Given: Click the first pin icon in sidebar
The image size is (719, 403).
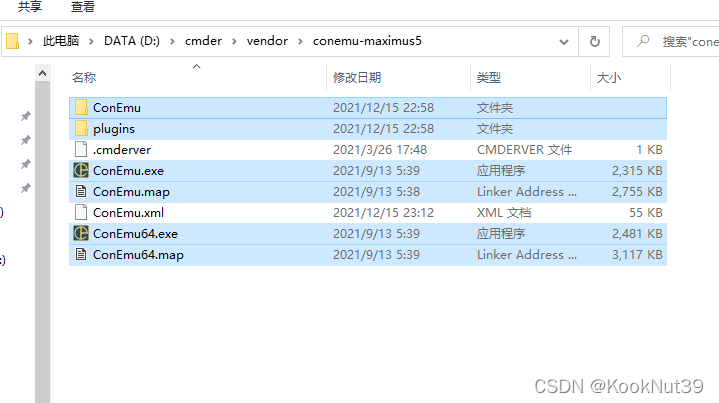Looking at the screenshot, I should pyautogui.click(x=26, y=116).
